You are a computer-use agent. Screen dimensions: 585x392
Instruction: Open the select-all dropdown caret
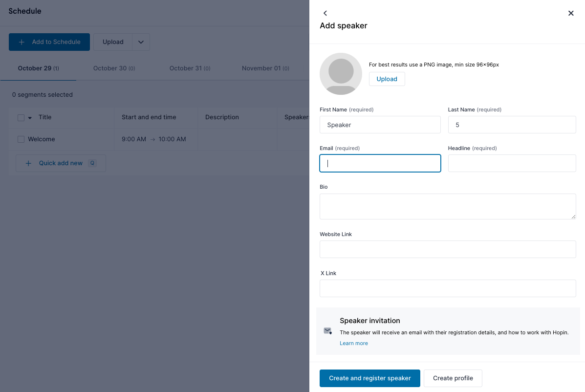30,118
